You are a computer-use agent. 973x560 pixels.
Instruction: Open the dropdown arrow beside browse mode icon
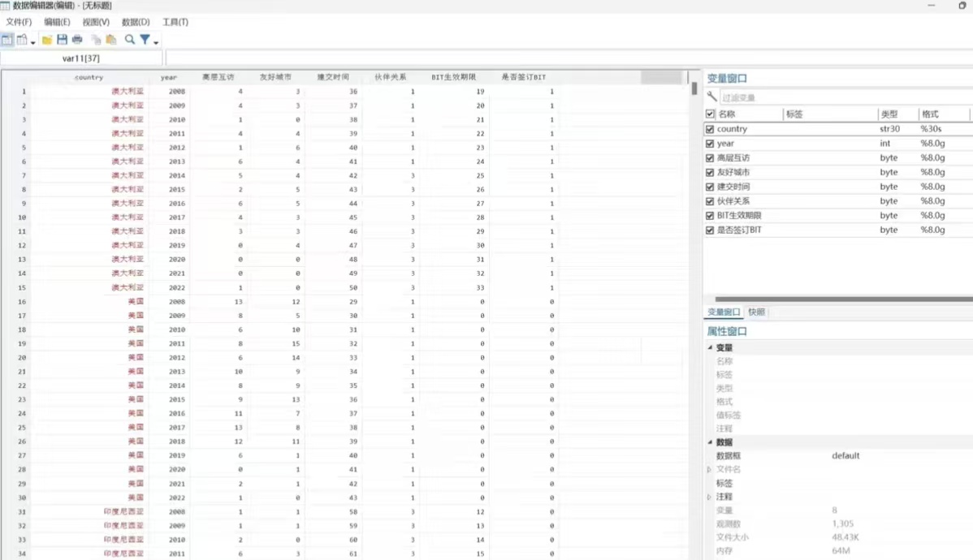pyautogui.click(x=32, y=41)
